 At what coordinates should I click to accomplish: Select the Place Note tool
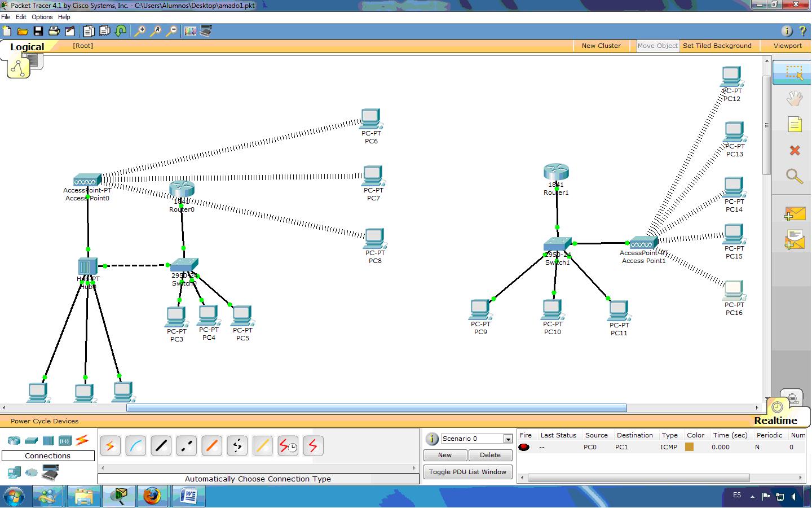pos(795,124)
